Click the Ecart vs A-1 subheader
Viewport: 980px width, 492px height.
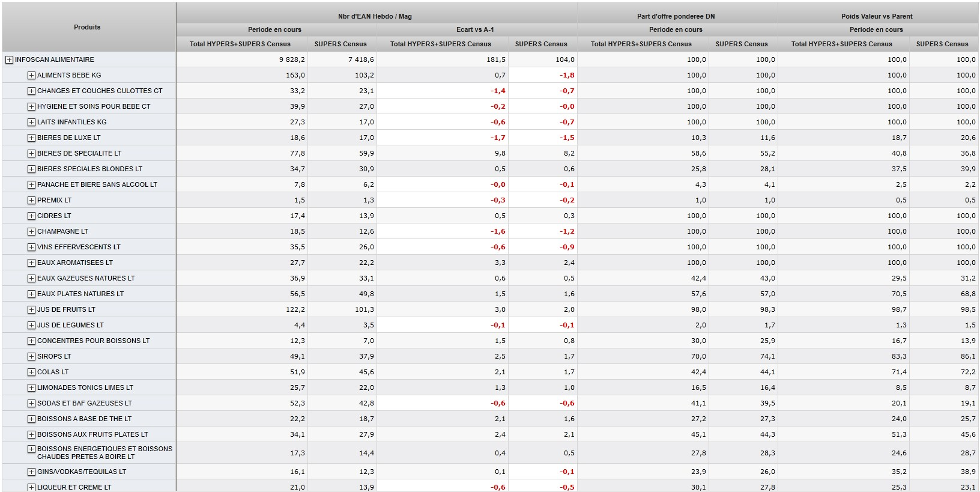click(475, 29)
